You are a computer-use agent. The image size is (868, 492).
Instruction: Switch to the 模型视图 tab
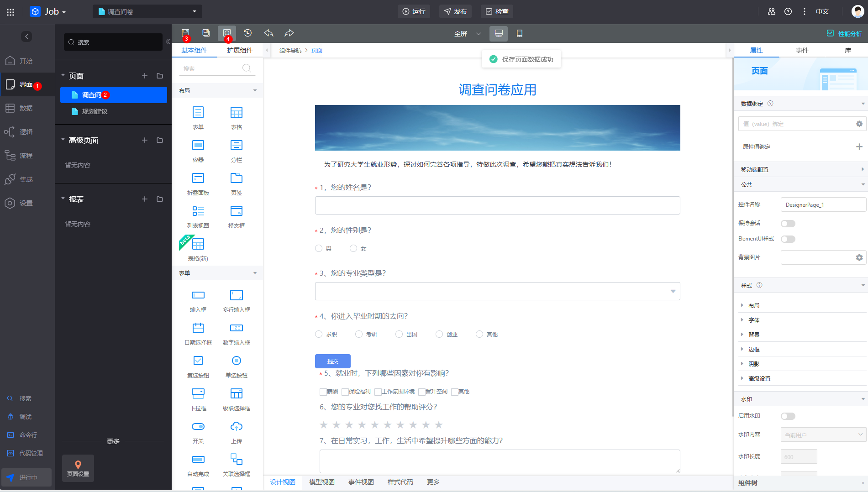pyautogui.click(x=322, y=482)
